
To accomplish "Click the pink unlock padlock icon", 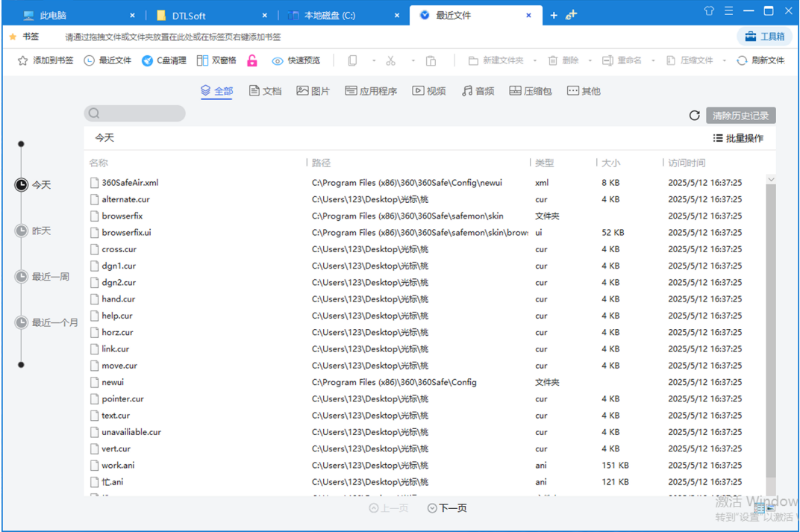I will click(x=252, y=60).
